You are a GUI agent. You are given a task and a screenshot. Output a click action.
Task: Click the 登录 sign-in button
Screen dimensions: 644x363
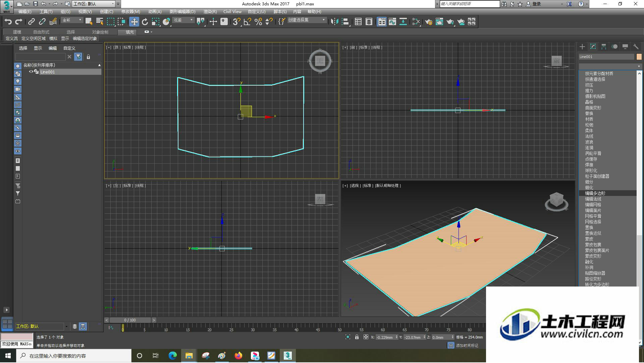click(533, 4)
